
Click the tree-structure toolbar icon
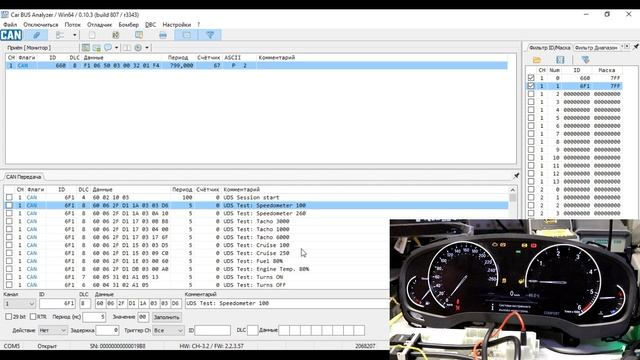click(x=60, y=35)
